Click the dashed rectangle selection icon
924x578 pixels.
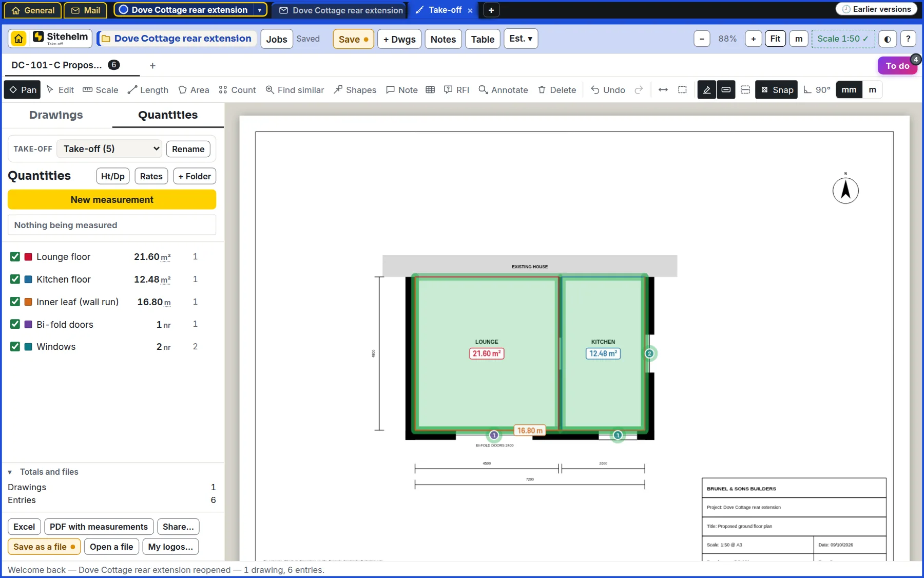pyautogui.click(x=682, y=90)
